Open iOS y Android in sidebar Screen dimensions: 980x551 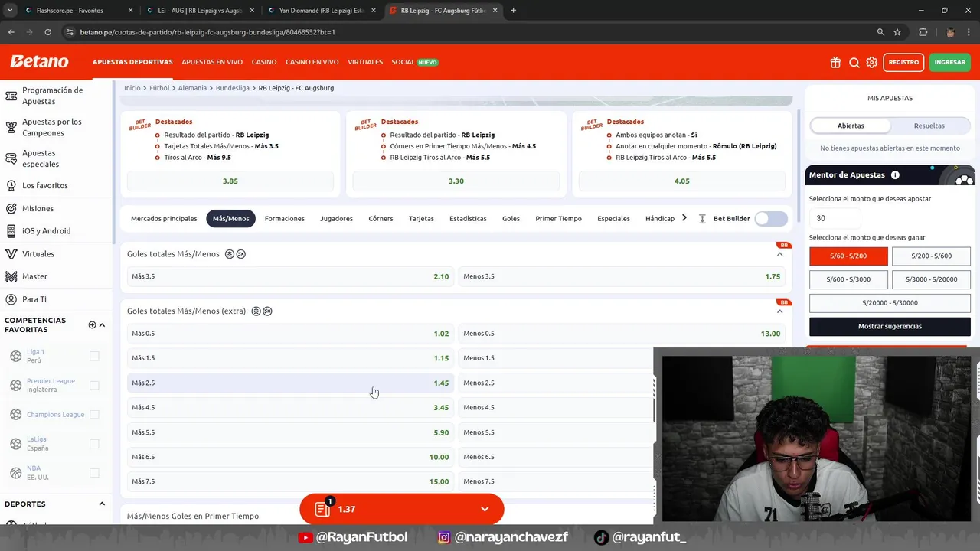click(x=46, y=231)
